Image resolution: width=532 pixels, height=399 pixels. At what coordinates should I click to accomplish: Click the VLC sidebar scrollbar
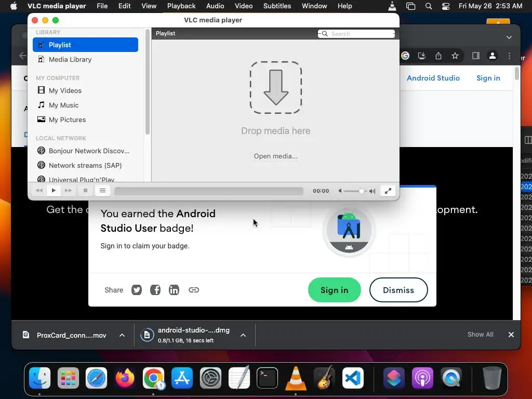[147, 82]
